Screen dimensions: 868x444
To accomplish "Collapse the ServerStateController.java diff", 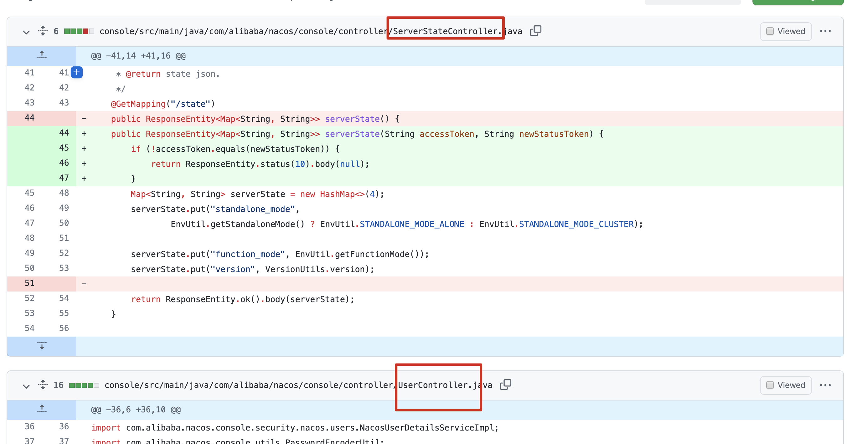I will pyautogui.click(x=26, y=32).
